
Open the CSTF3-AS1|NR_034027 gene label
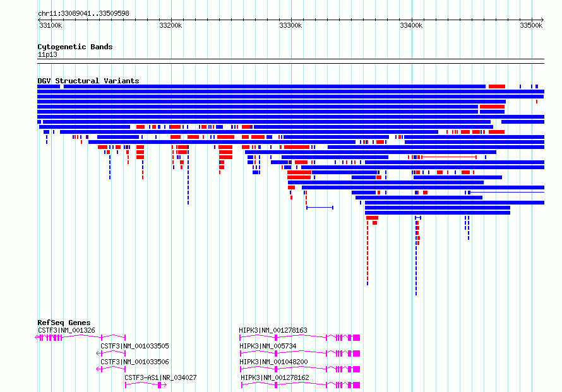160,377
